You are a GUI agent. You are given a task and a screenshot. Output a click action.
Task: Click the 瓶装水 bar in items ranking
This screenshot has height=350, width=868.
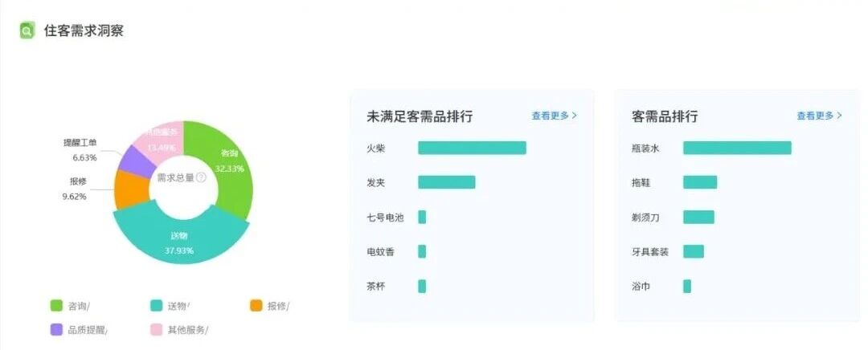(737, 148)
